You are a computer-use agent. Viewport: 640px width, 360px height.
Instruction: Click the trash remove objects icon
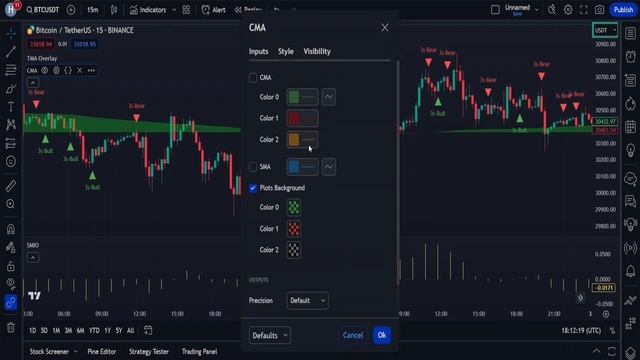11,327
